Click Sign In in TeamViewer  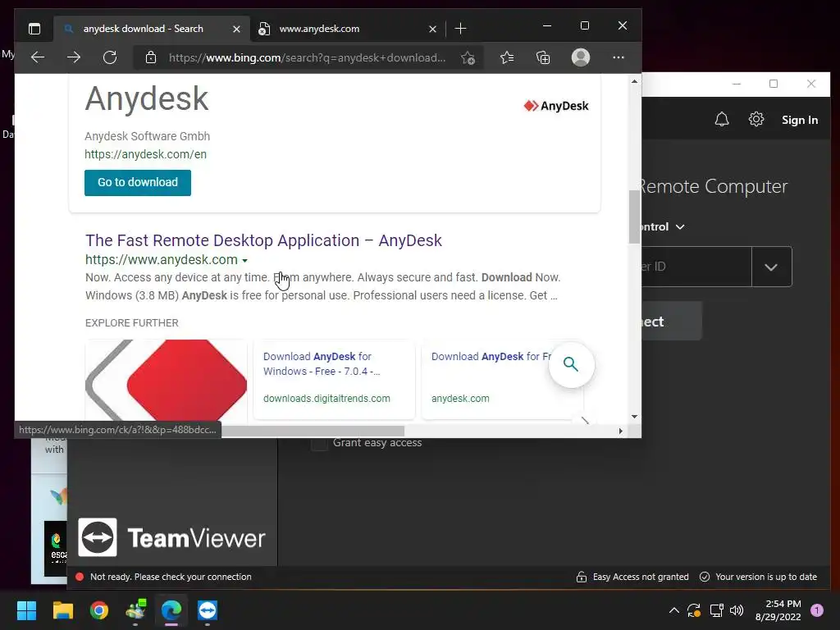800,120
